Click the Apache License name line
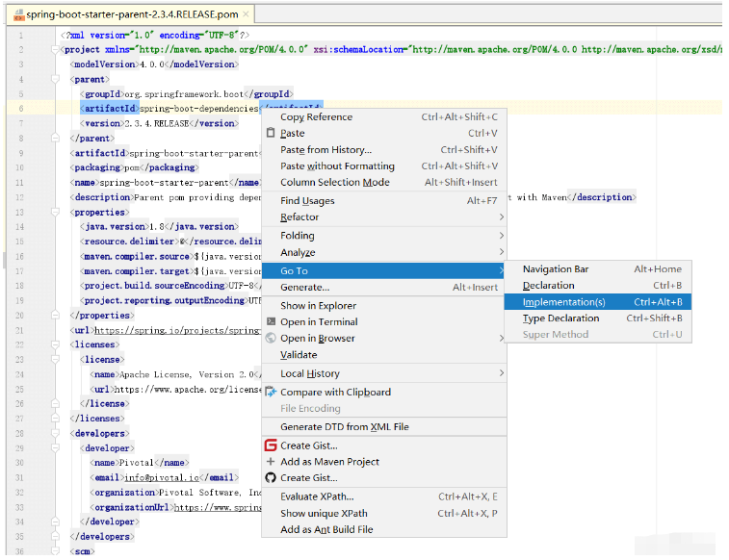 [175, 374]
